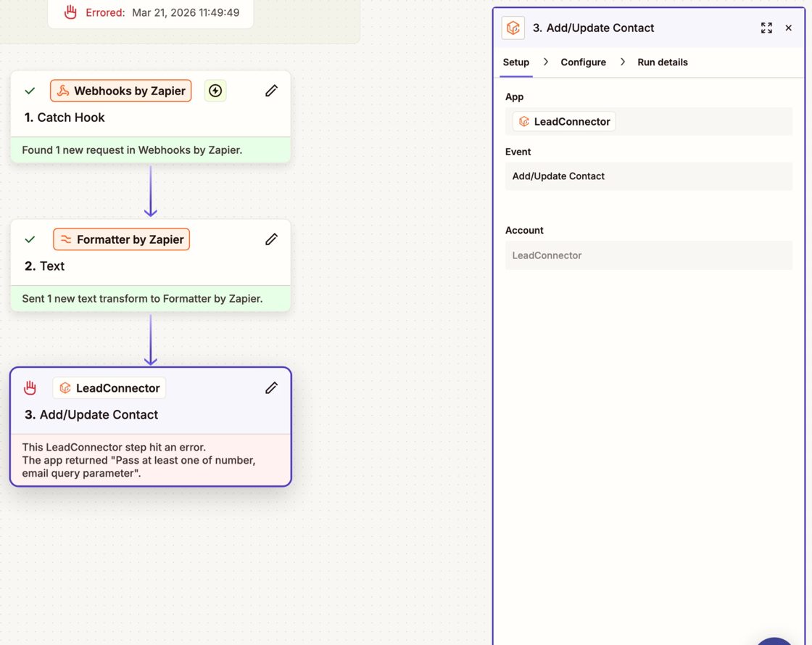Screen dimensions: 812x645
Task: Close the Add/Update Contact panel
Action: click(789, 28)
